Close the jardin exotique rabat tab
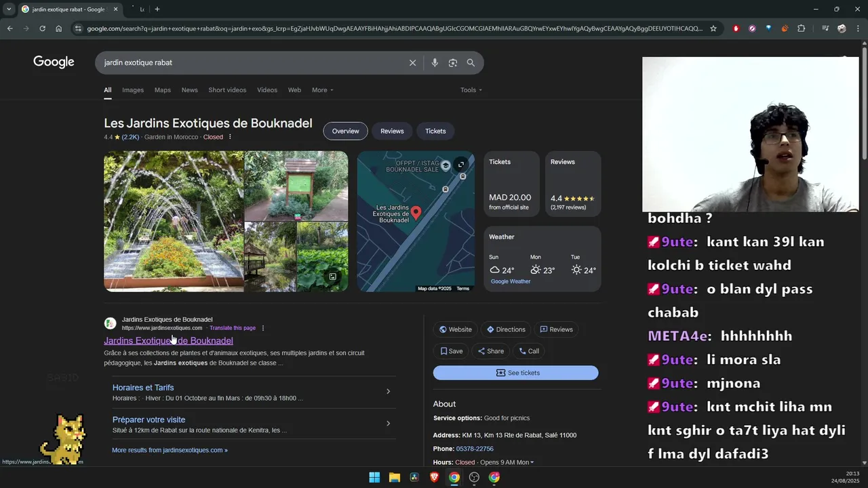The height and width of the screenshot is (488, 868). click(116, 9)
